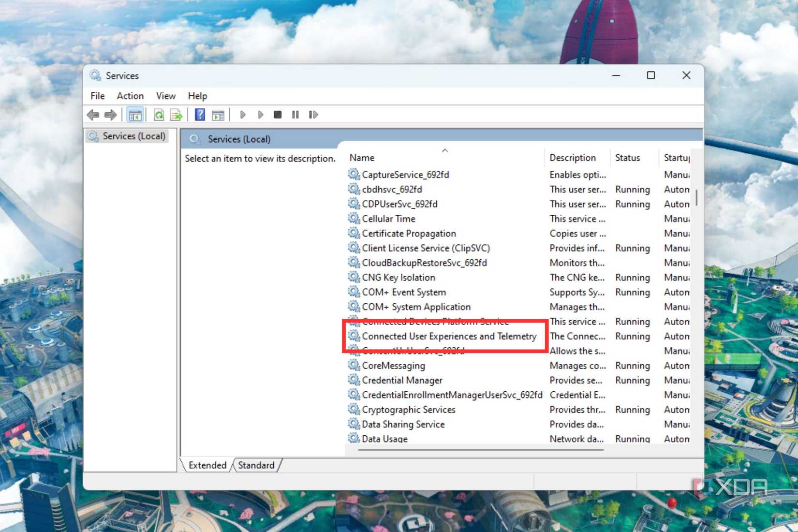This screenshot has height=532, width=798.
Task: Click the Restart Service toolbar icon
Action: pos(313,115)
